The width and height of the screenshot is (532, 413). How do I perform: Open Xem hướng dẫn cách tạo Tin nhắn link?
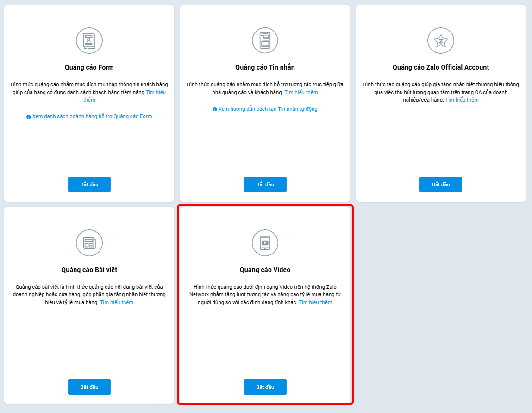(x=268, y=109)
